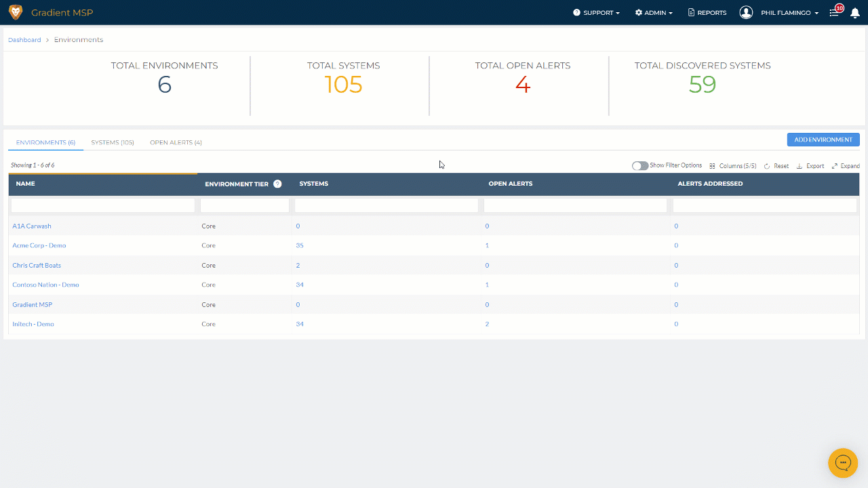Sort by the Systems column header
The height and width of the screenshot is (488, 868).
[387, 184]
